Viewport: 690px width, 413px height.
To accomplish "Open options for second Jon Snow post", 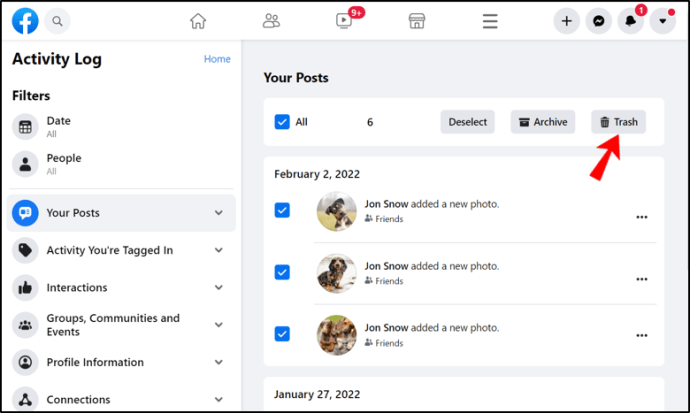I will 642,279.
